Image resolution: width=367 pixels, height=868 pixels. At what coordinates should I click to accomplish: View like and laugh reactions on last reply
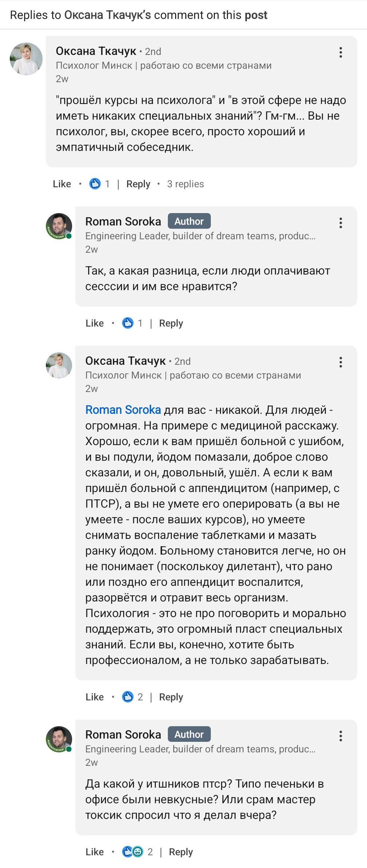click(133, 852)
